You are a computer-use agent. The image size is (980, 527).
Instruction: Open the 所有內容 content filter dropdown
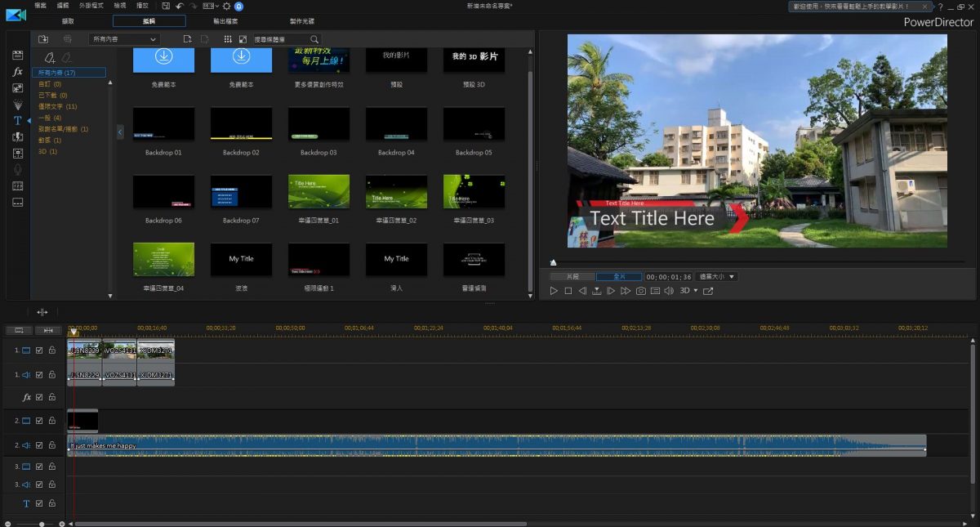coord(124,39)
